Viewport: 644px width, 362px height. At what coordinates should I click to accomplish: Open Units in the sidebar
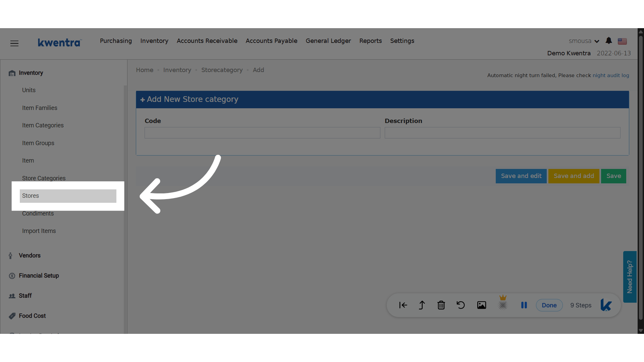click(29, 90)
